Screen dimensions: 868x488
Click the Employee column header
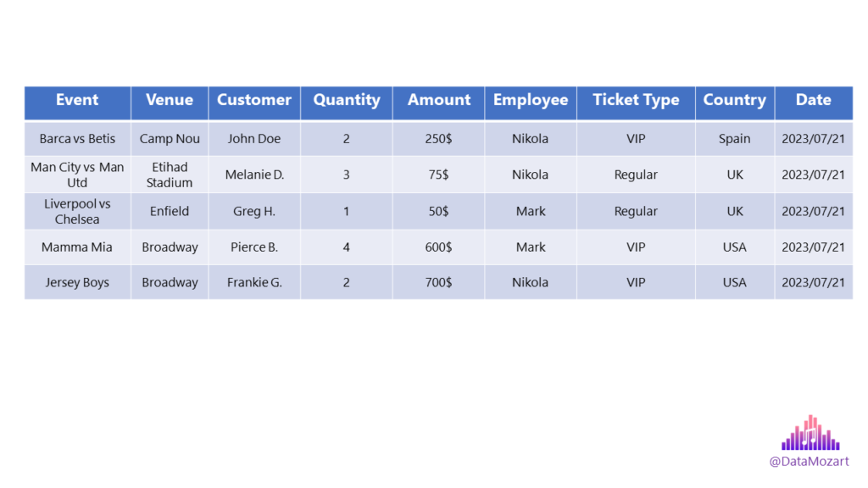click(531, 103)
